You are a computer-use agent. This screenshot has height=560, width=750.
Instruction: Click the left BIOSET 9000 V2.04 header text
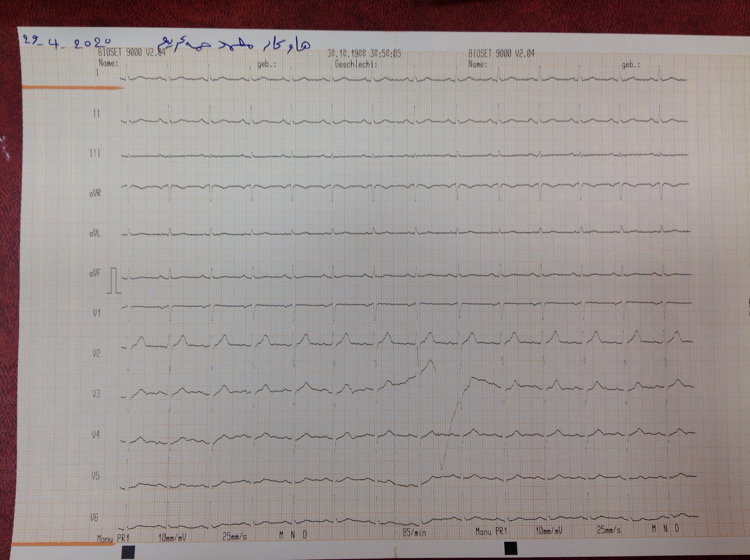[132, 53]
